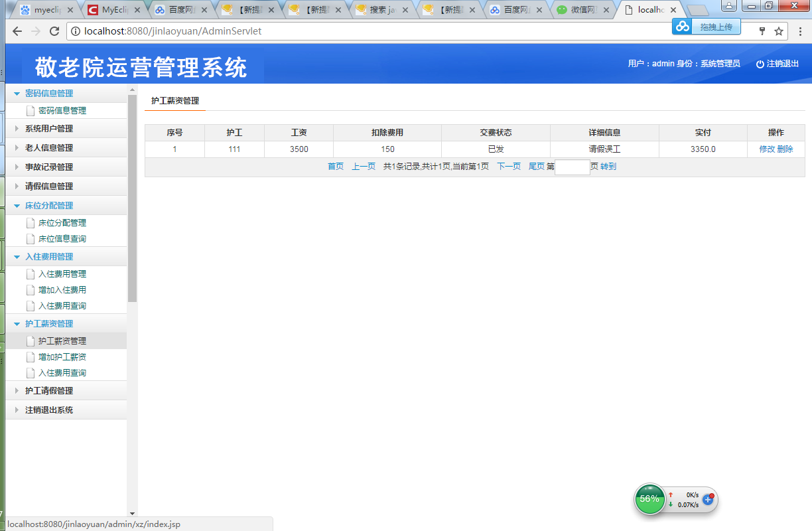This screenshot has height=531, width=812.
Task: Click the 护工 value 111 in table
Action: coord(234,149)
